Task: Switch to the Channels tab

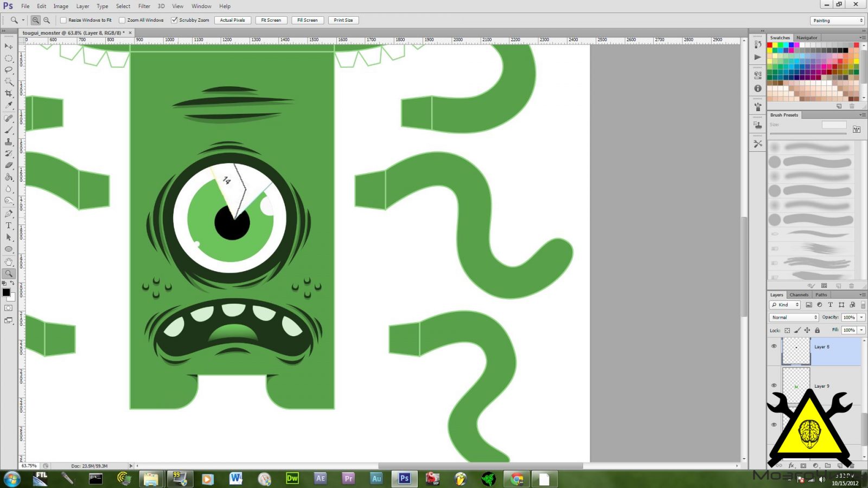Action: [799, 294]
